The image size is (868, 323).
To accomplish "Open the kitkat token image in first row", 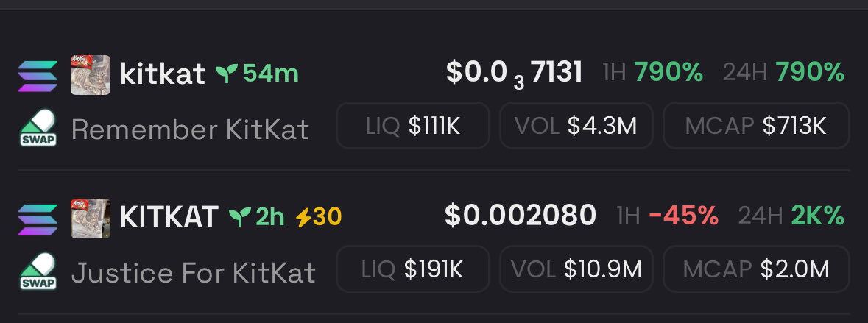I will click(x=91, y=75).
